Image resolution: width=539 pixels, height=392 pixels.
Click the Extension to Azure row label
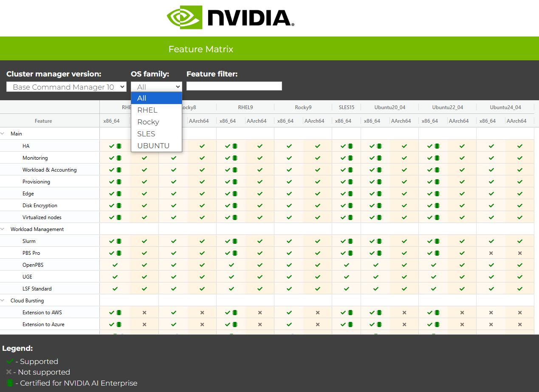point(43,324)
